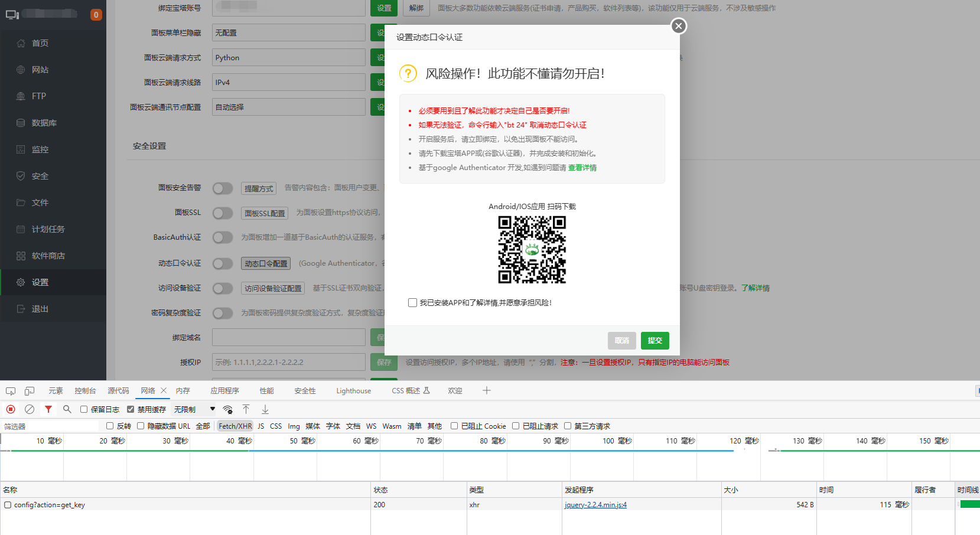980x535 pixels.
Task: Click the 动态口令配置 button
Action: point(266,263)
